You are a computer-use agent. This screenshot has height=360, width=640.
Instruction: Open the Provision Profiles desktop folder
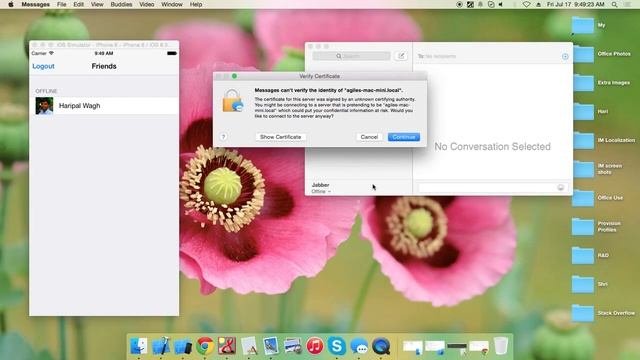tap(583, 227)
